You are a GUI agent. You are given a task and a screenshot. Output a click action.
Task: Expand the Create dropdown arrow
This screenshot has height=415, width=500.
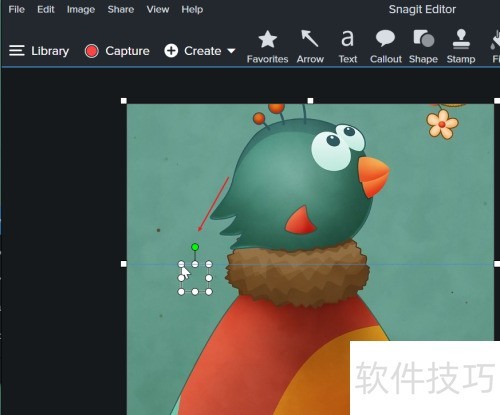coord(231,51)
